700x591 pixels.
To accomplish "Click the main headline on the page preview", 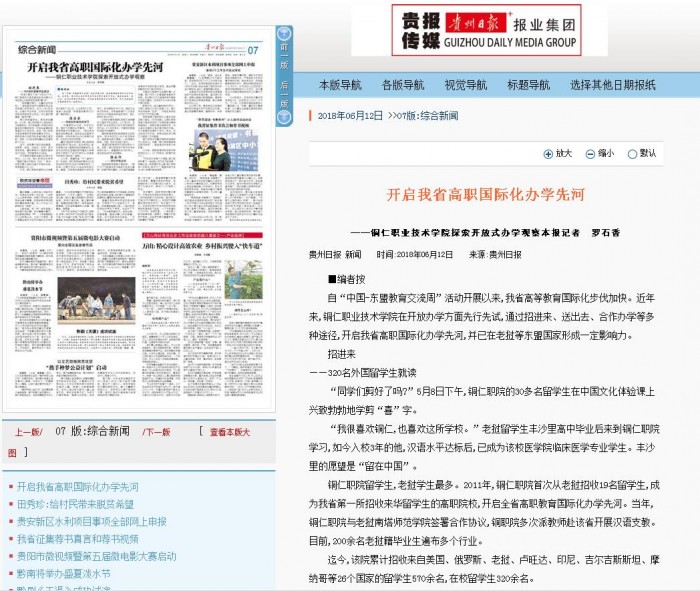I will click(x=95, y=67).
